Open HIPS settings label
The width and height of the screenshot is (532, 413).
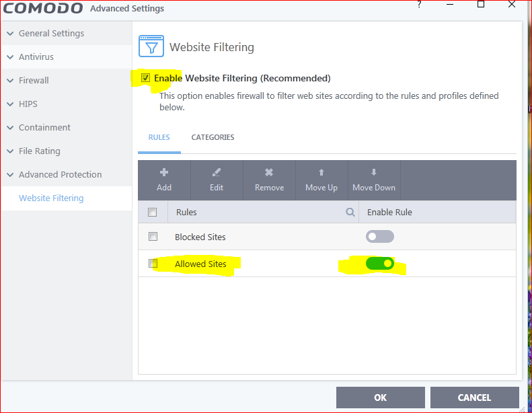point(28,104)
